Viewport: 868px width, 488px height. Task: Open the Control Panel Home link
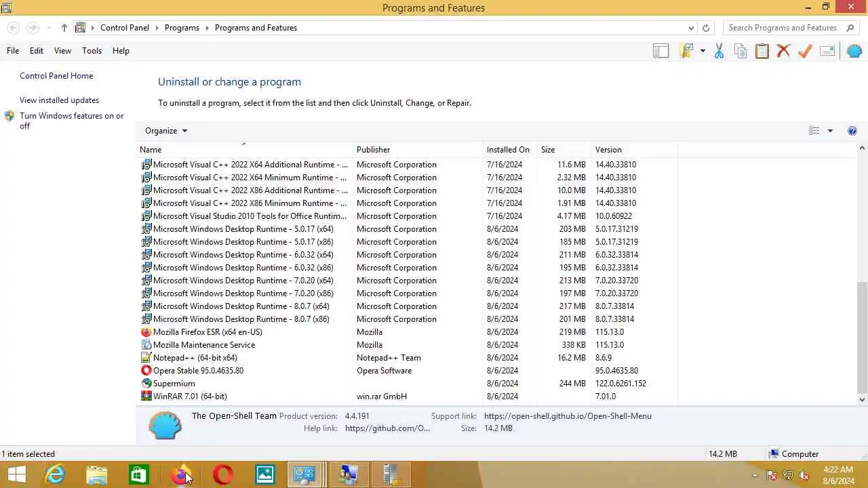(x=56, y=76)
